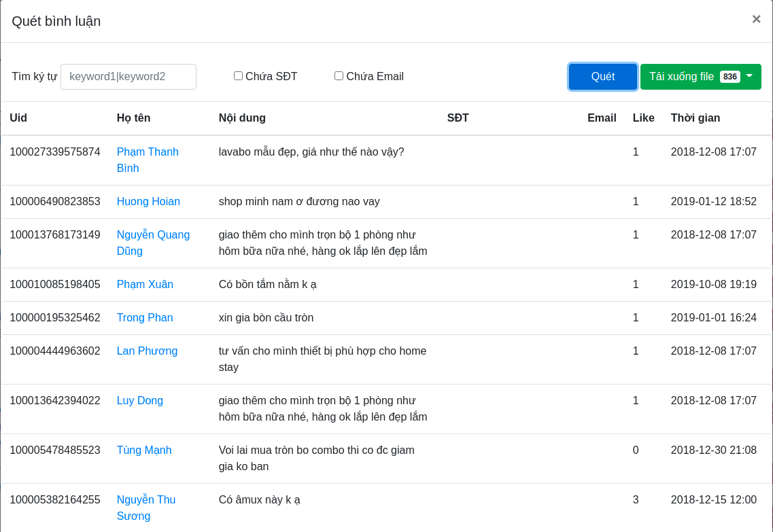
Task: Select the Họ tên column header
Action: coord(134,118)
